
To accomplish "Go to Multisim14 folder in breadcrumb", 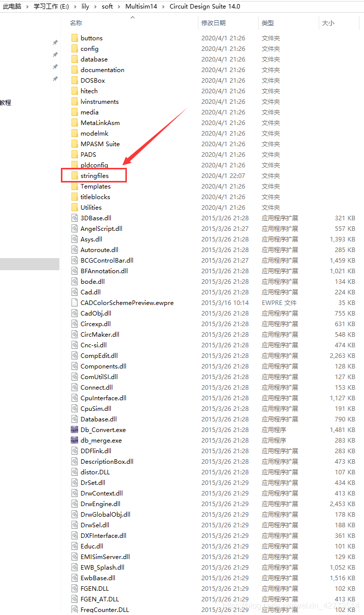I will pos(141,7).
